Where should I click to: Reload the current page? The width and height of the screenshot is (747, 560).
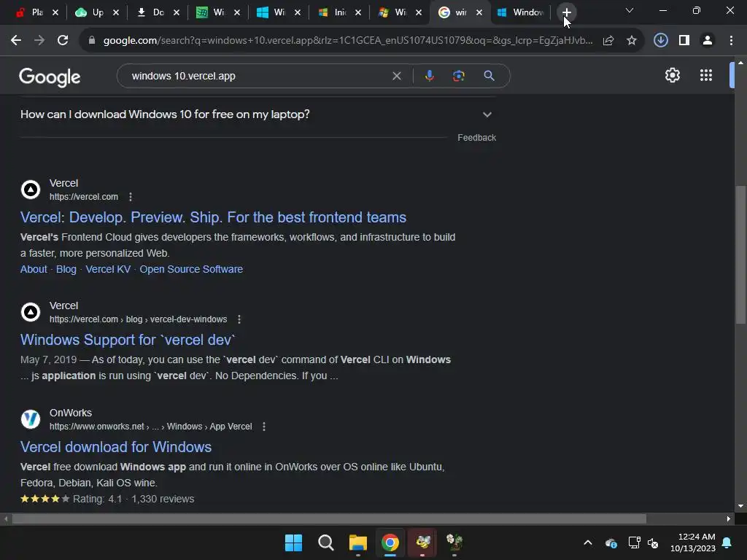pos(63,41)
